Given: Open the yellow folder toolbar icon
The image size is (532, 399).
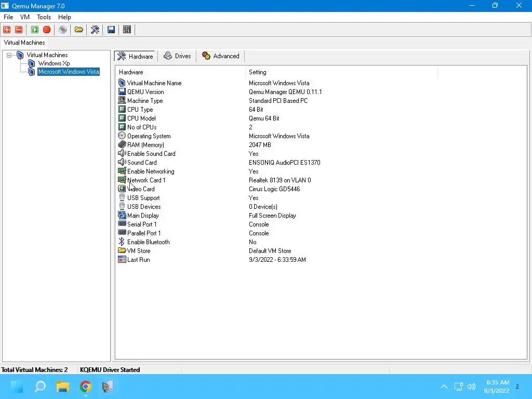Looking at the screenshot, I should pyautogui.click(x=79, y=30).
